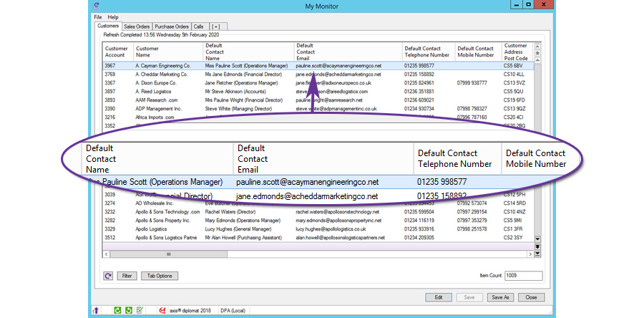The width and height of the screenshot is (644, 318).
Task: Select row Apollo Logistics
Action: tap(318, 229)
